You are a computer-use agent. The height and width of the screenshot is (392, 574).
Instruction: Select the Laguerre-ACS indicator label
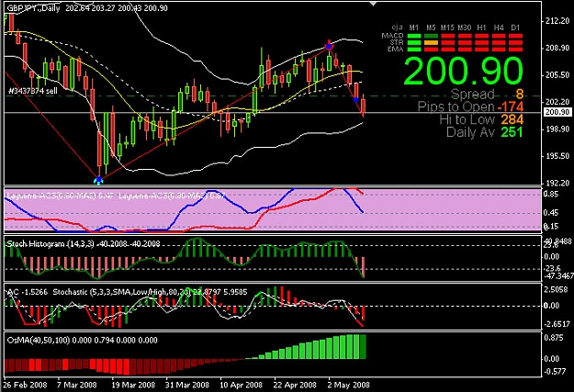pyautogui.click(x=116, y=196)
